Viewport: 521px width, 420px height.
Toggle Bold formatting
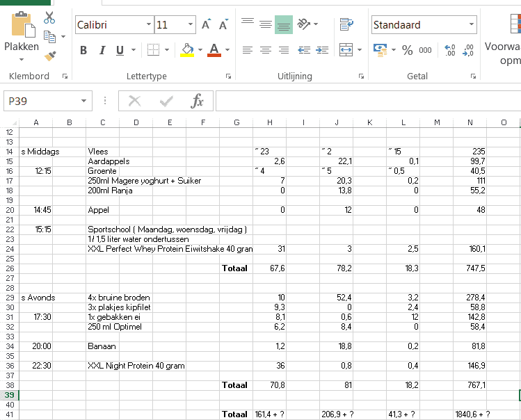pos(83,50)
